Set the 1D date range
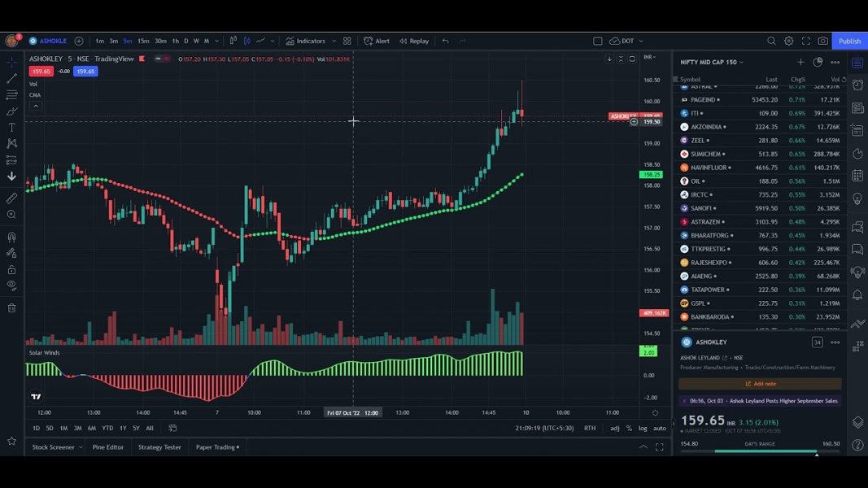Viewport: 868px width, 488px height. click(36, 429)
